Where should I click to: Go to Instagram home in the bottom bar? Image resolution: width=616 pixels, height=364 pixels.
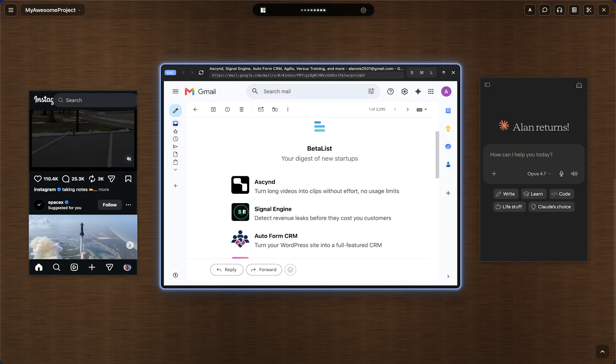tap(39, 267)
